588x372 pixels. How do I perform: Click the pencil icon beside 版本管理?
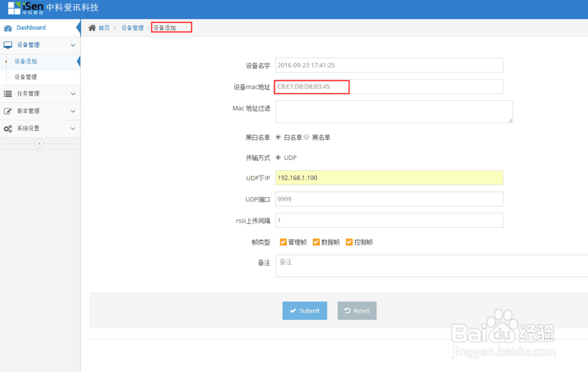tap(8, 111)
